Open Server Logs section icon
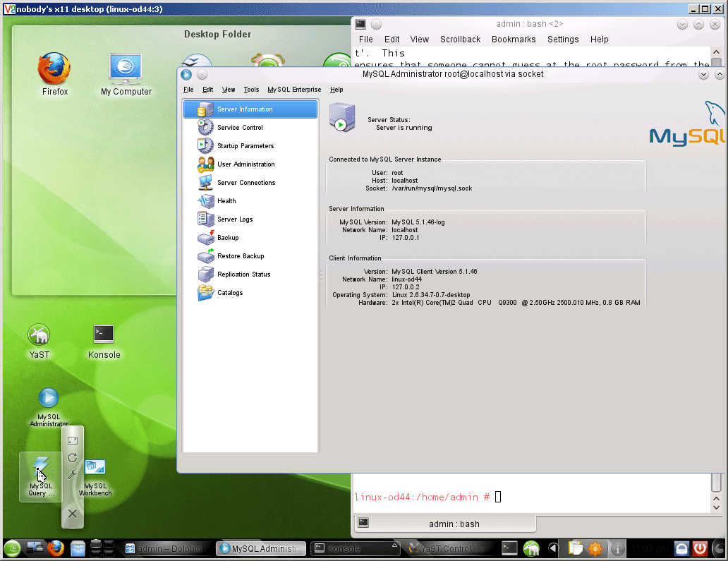Image resolution: width=728 pixels, height=561 pixels. [206, 219]
